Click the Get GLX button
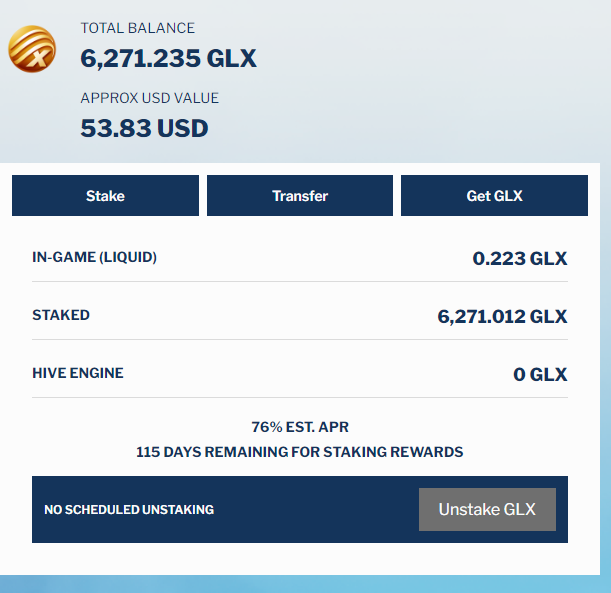Image resolution: width=611 pixels, height=593 pixels. [x=494, y=195]
